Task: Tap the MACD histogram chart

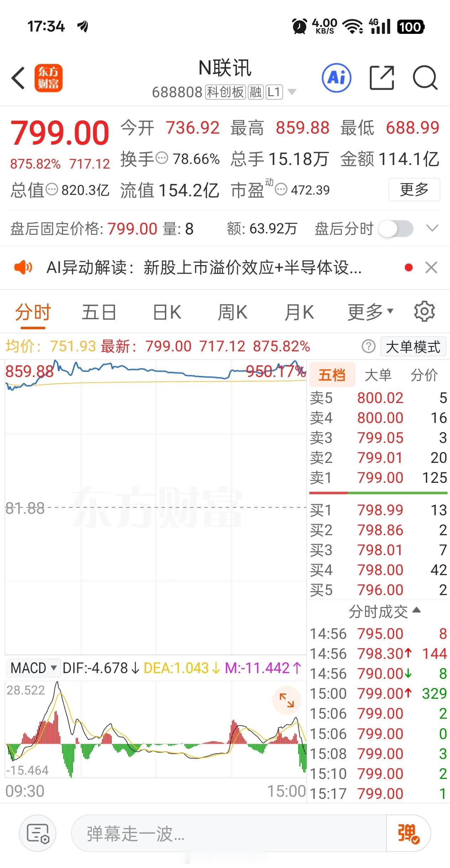Action: point(156,729)
